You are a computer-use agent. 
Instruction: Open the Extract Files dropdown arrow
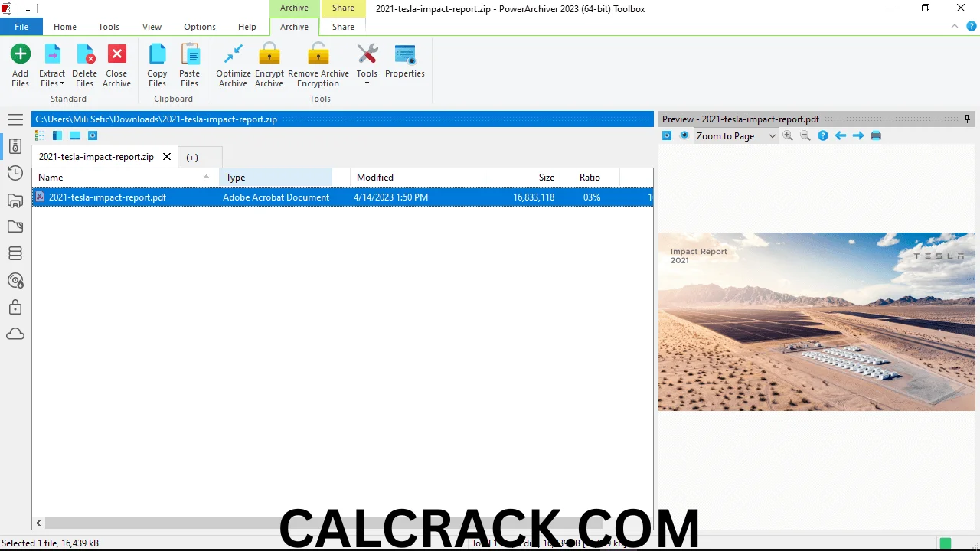point(63,84)
